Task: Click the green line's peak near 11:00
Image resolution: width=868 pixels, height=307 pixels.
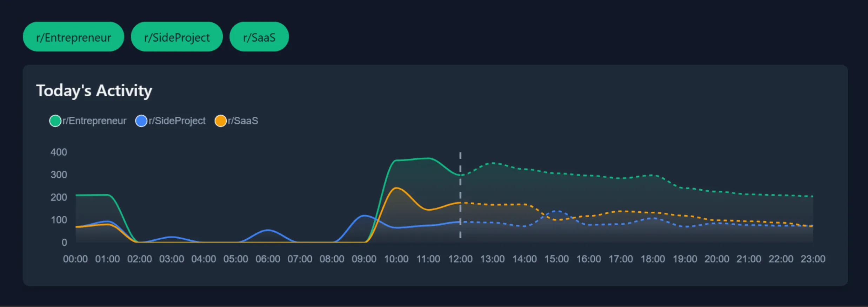Action: click(x=428, y=158)
